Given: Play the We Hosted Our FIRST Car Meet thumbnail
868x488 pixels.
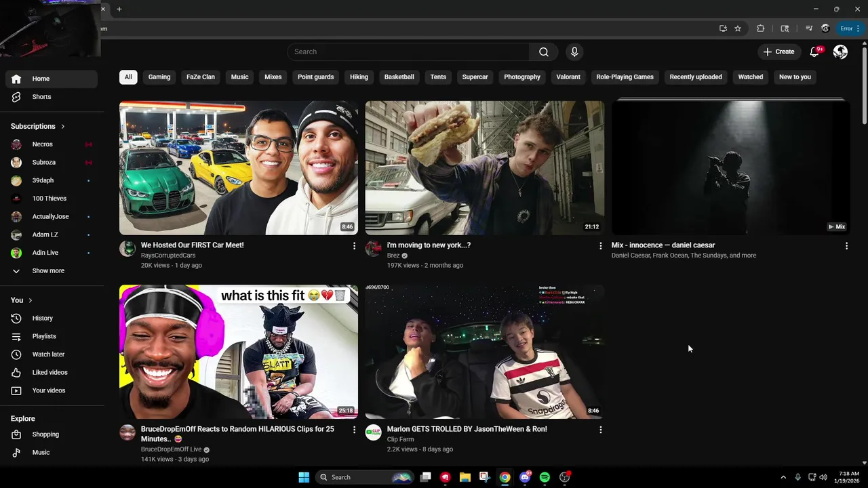Looking at the screenshot, I should coord(239,168).
